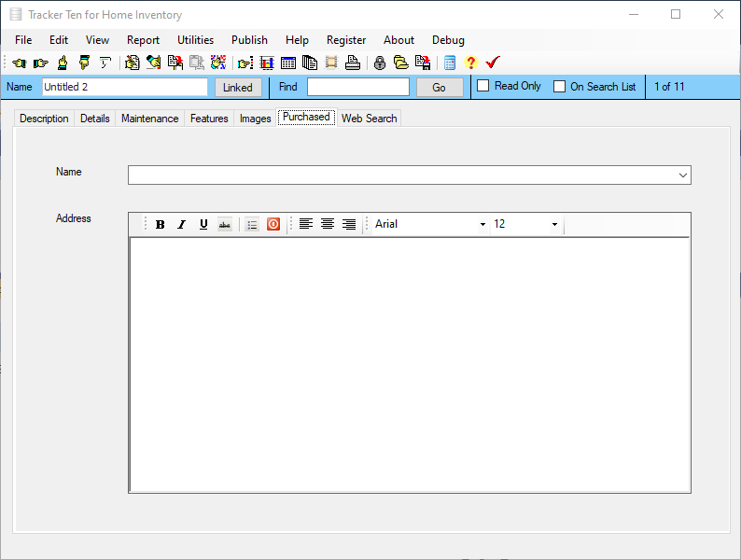Center text in Address editor

[x=328, y=224]
